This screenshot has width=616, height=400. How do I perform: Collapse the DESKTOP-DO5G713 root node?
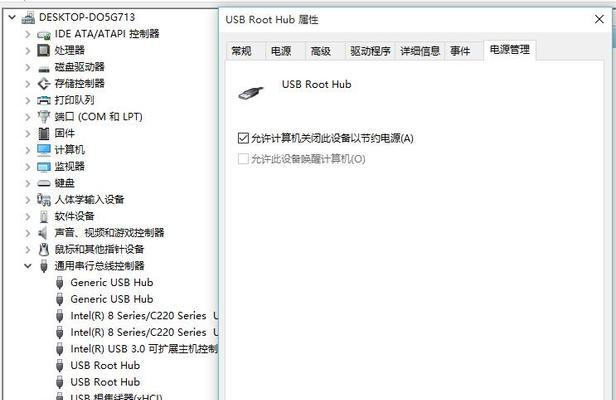[12, 17]
